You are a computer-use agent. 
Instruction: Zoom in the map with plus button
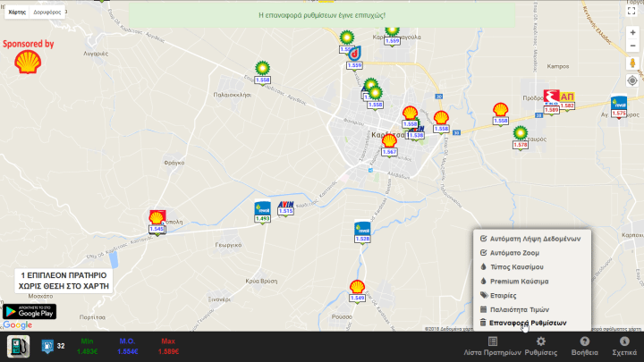pos(632,32)
